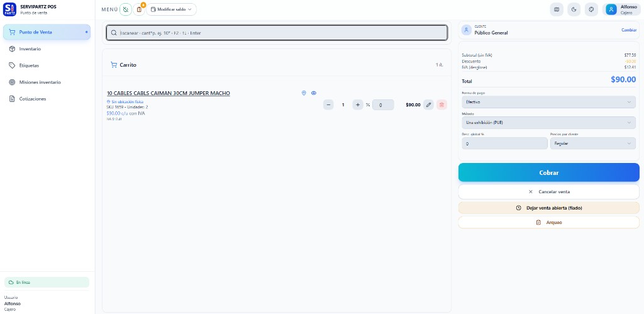
Task: Click the En línea status indicator
Action: coord(47,283)
